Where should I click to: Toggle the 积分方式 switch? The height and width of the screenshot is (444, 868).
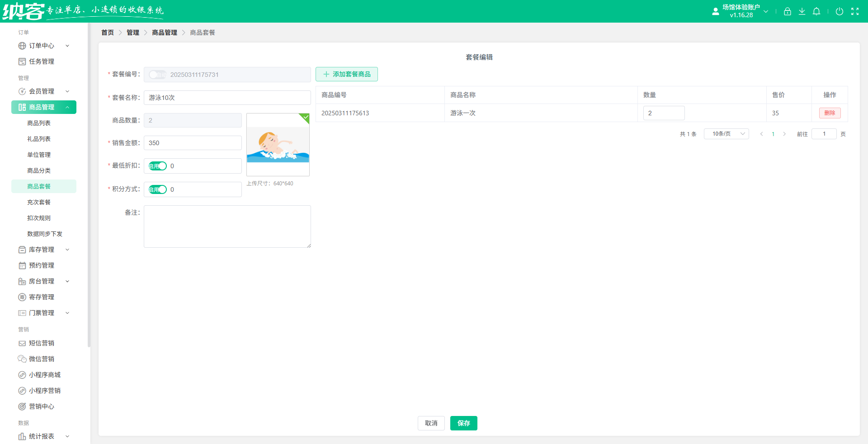coord(158,189)
